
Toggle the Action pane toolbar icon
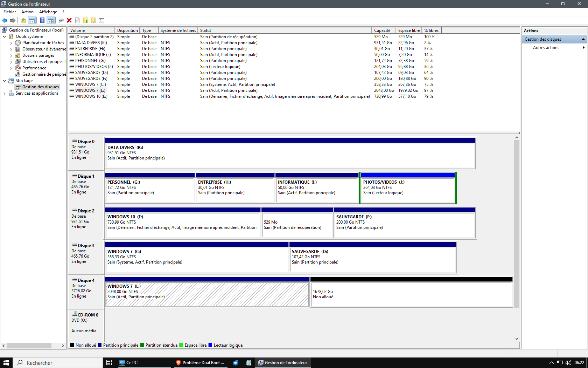pos(51,20)
